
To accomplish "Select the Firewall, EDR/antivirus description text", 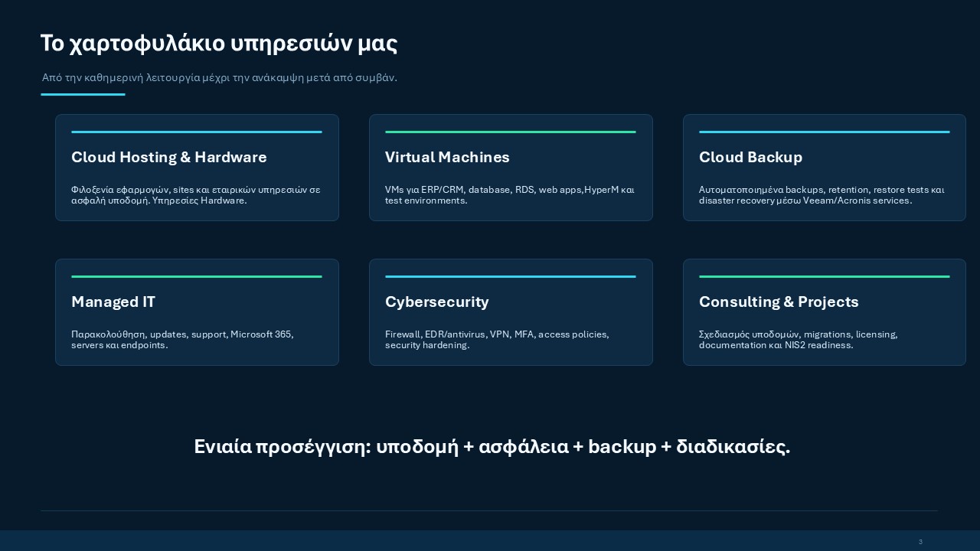I will tap(497, 340).
